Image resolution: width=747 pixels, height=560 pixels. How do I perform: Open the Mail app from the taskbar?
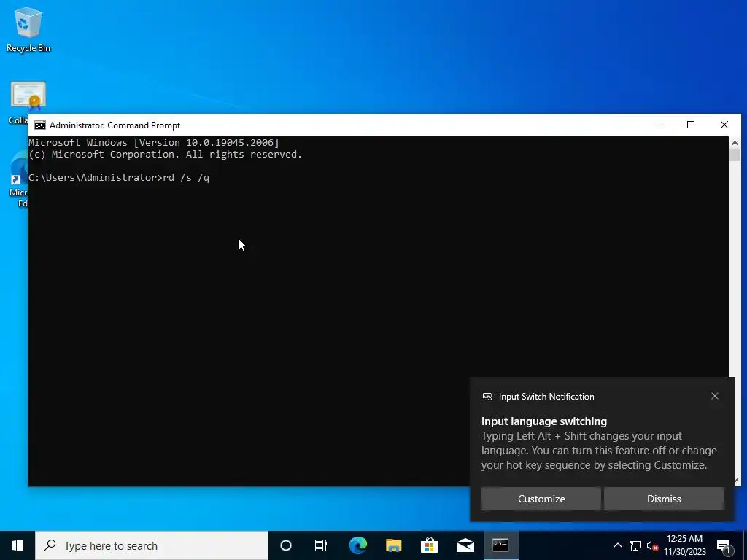tap(465, 545)
